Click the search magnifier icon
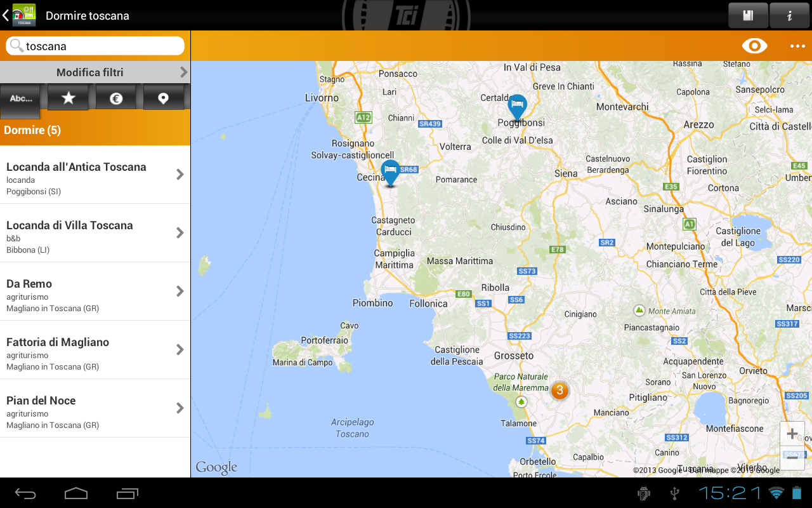 click(x=16, y=46)
